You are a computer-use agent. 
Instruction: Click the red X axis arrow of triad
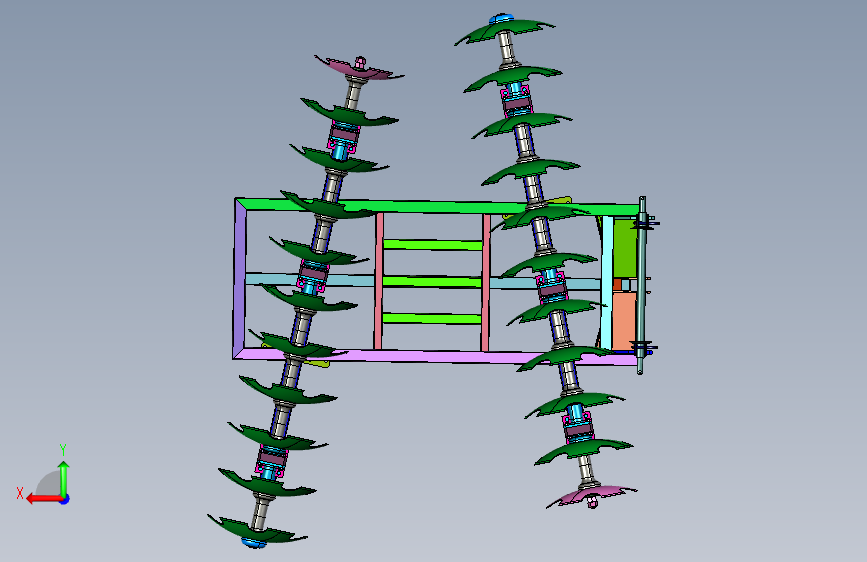[x=43, y=499]
